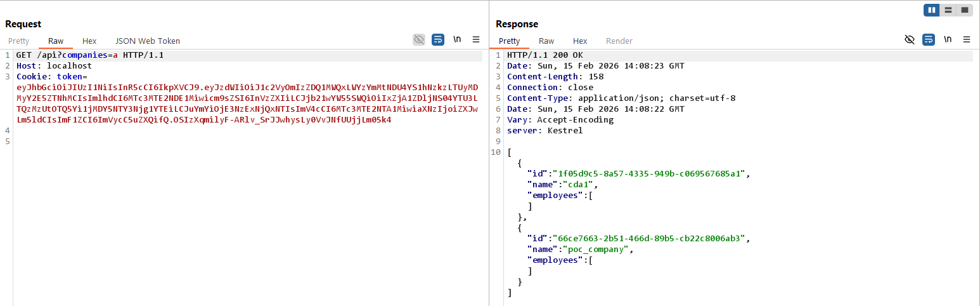Open the JSON Web Token tab
This screenshot has height=306, width=980.
[148, 41]
